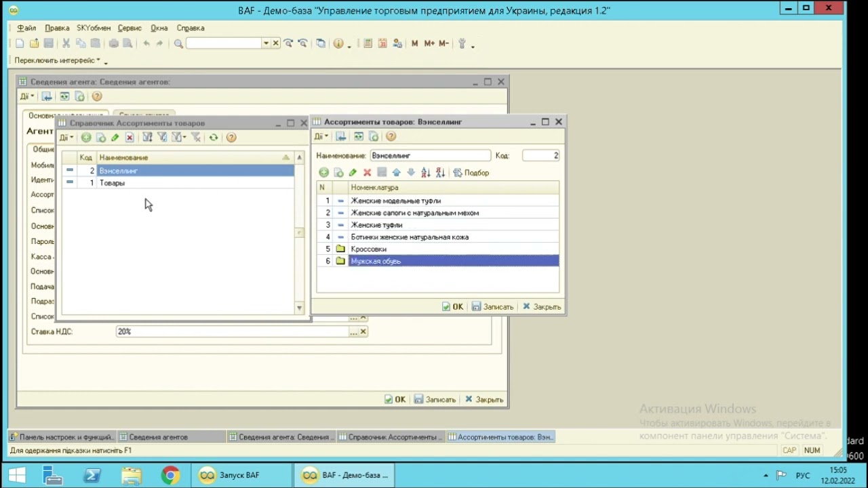Open the SKYобмен menu
The image size is (868, 488).
coord(94,28)
